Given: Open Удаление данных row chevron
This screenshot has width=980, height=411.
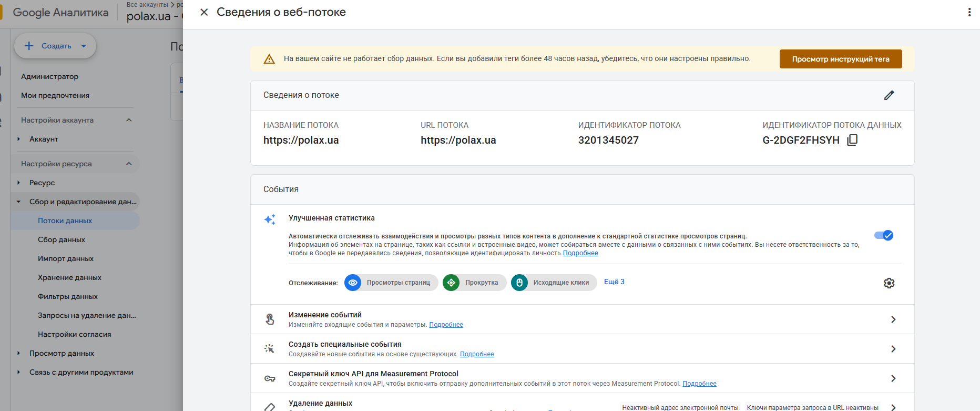Looking at the screenshot, I should click(893, 407).
